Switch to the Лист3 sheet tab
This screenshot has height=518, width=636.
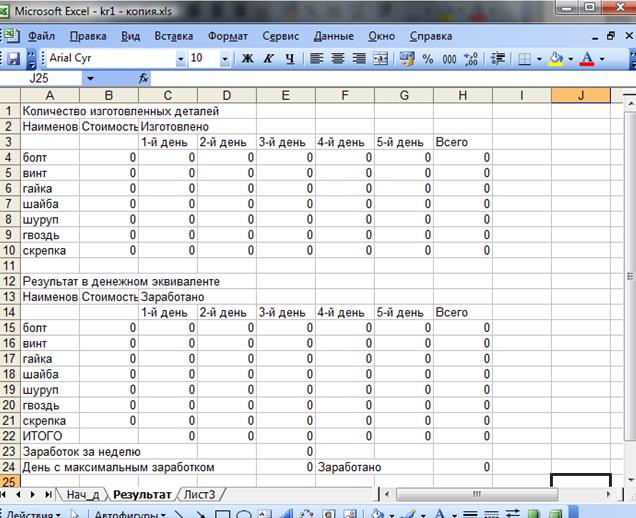198,494
